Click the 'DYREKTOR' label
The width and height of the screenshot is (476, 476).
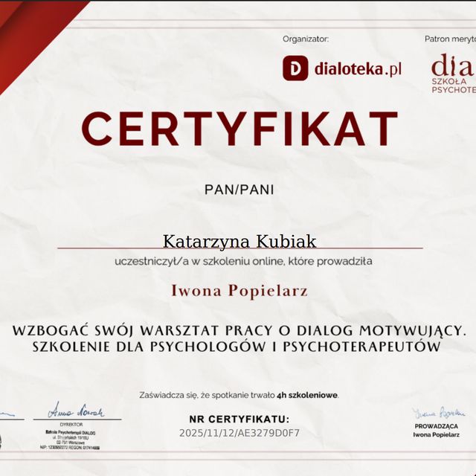pyautogui.click(x=71, y=425)
